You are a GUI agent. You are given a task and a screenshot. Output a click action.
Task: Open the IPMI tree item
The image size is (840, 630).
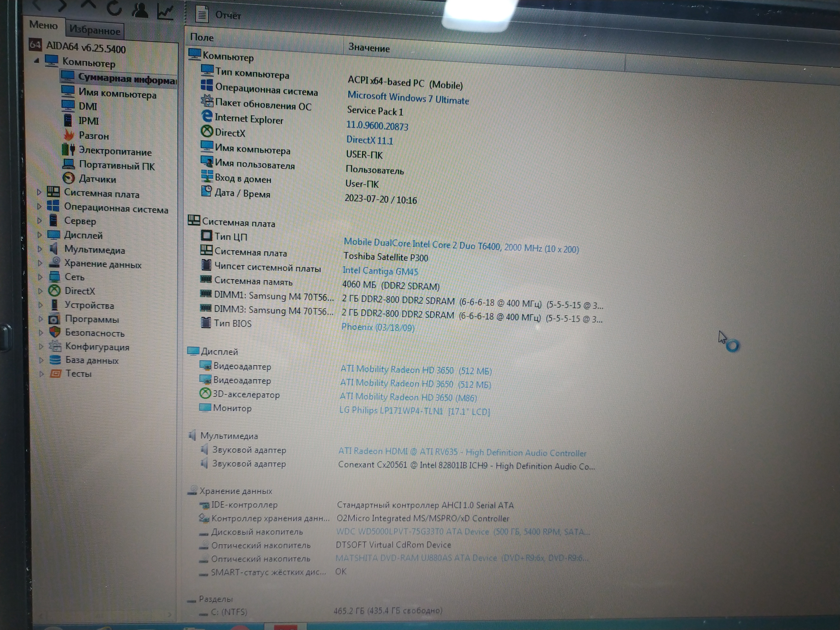[x=88, y=121]
